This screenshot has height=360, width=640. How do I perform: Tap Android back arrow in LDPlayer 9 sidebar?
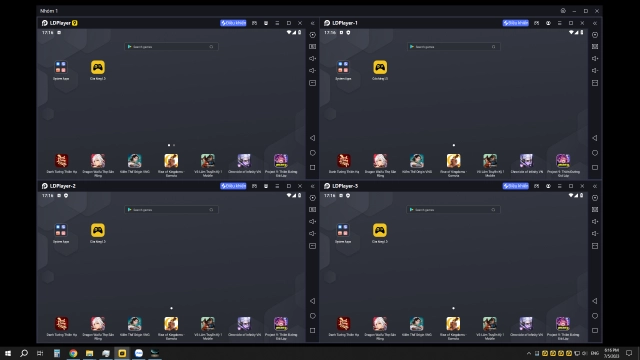point(313,138)
